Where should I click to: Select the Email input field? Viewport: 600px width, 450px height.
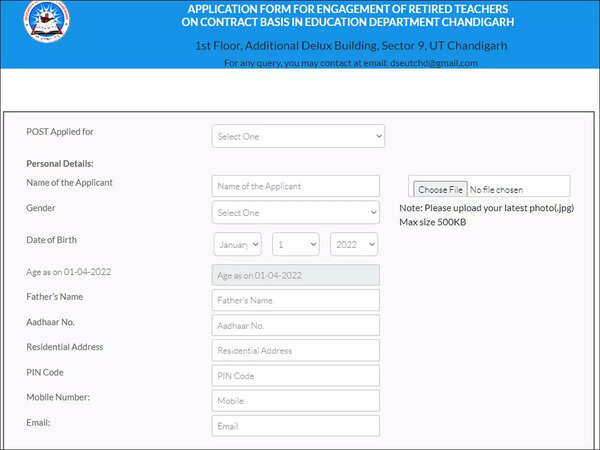point(295,426)
